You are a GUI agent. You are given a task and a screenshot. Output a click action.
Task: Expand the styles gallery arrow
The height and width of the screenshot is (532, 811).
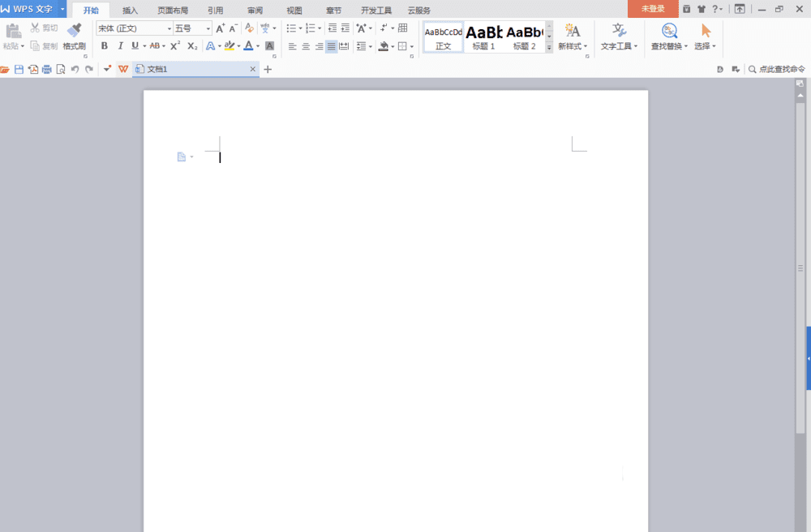click(549, 48)
